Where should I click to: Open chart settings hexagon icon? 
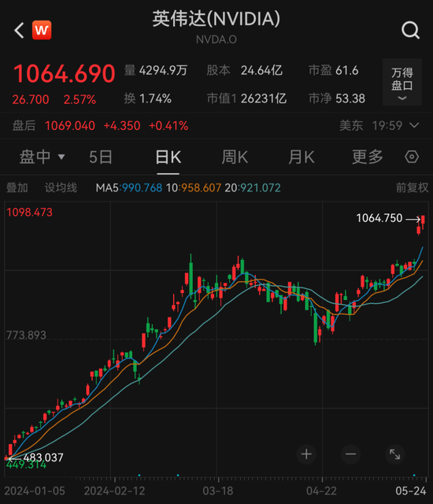(x=412, y=157)
